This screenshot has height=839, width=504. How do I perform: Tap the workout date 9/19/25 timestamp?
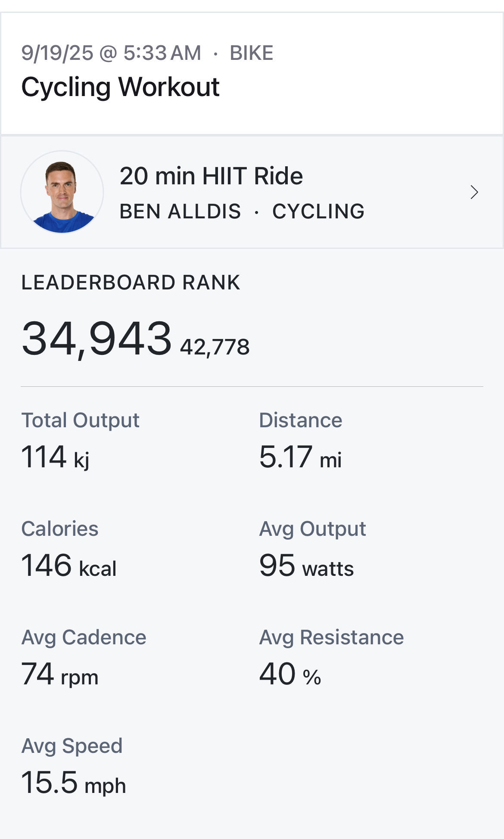111,53
